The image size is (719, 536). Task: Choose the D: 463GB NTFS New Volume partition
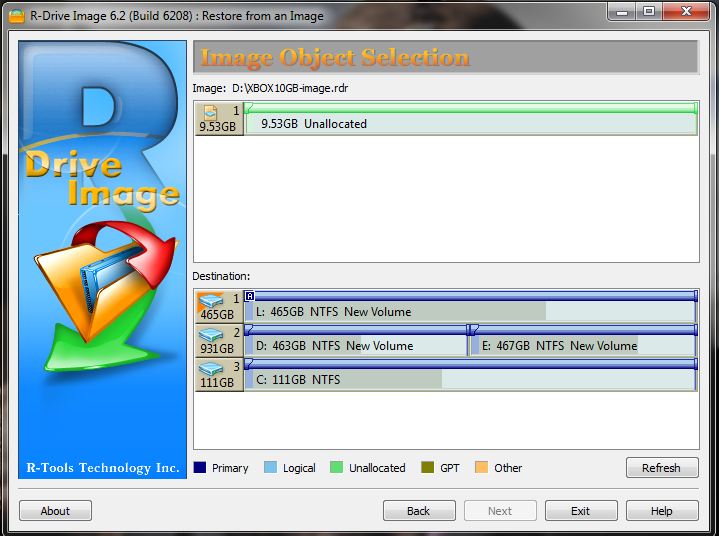(x=356, y=346)
